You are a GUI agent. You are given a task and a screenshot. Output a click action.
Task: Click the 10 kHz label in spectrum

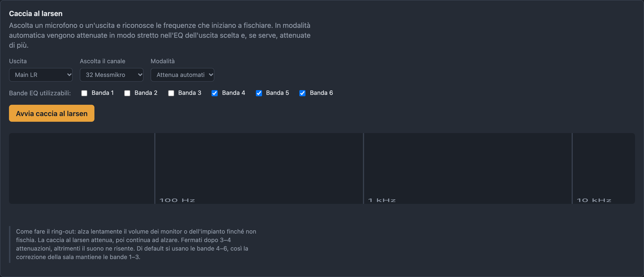tap(594, 200)
